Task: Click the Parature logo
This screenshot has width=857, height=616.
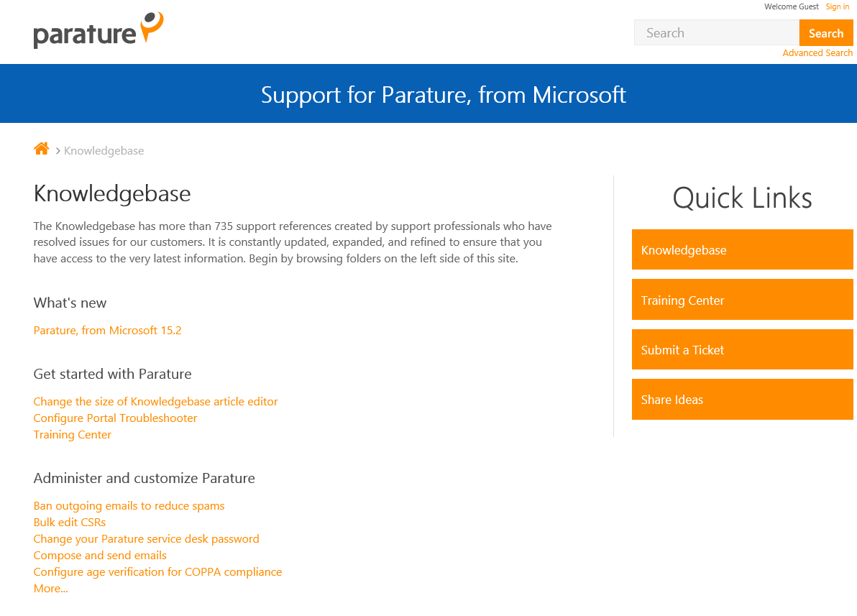Action: click(x=98, y=31)
